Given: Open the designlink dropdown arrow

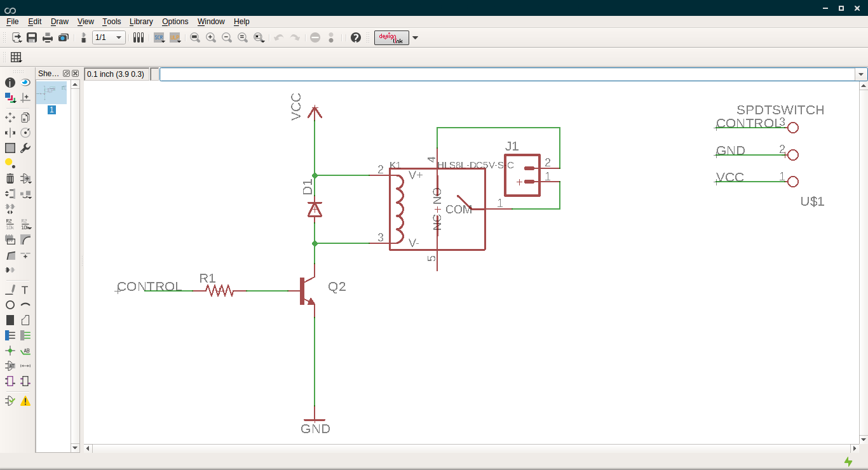Looking at the screenshot, I should [x=416, y=37].
